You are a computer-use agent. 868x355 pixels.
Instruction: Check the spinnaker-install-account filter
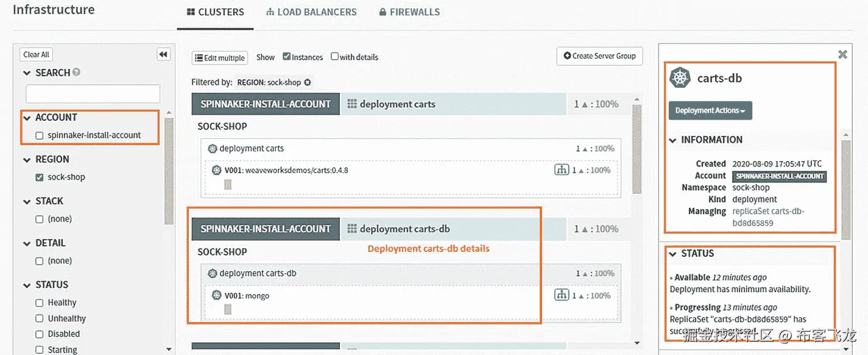point(40,135)
